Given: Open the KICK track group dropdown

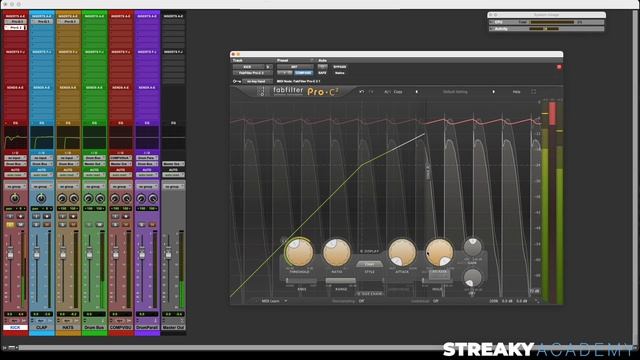Looking at the screenshot, I should pos(16,187).
